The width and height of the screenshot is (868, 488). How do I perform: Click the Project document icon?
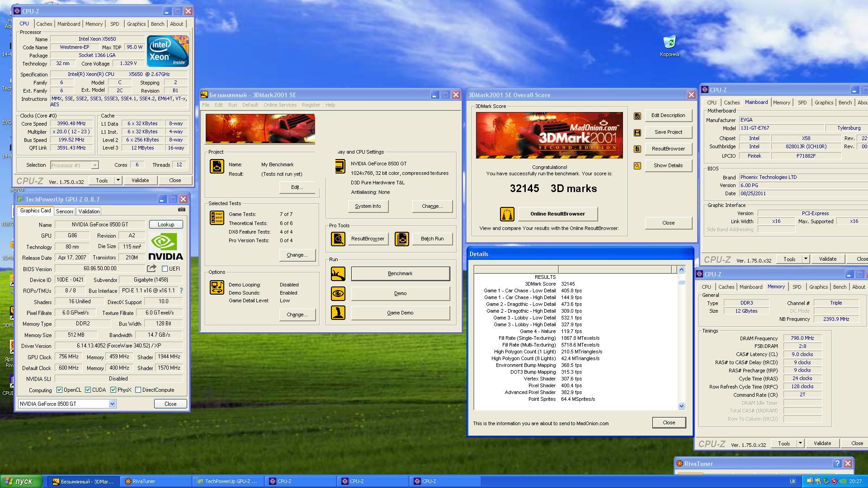pyautogui.click(x=217, y=166)
